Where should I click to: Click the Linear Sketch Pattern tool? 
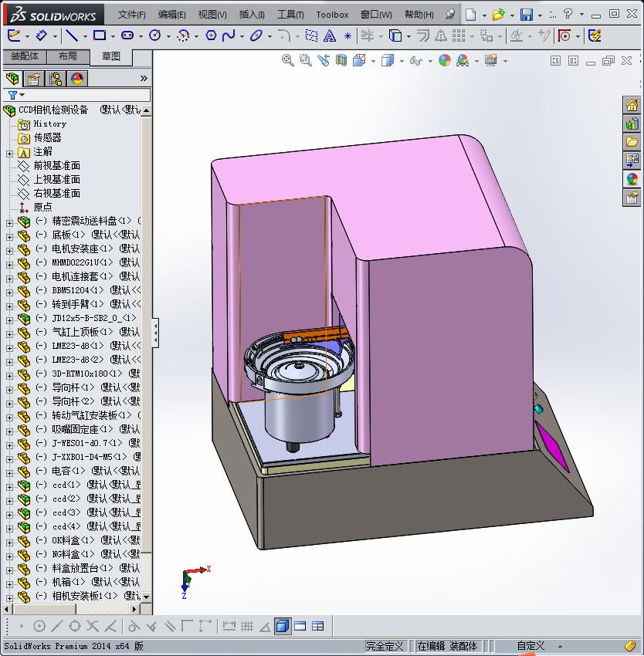(x=459, y=36)
